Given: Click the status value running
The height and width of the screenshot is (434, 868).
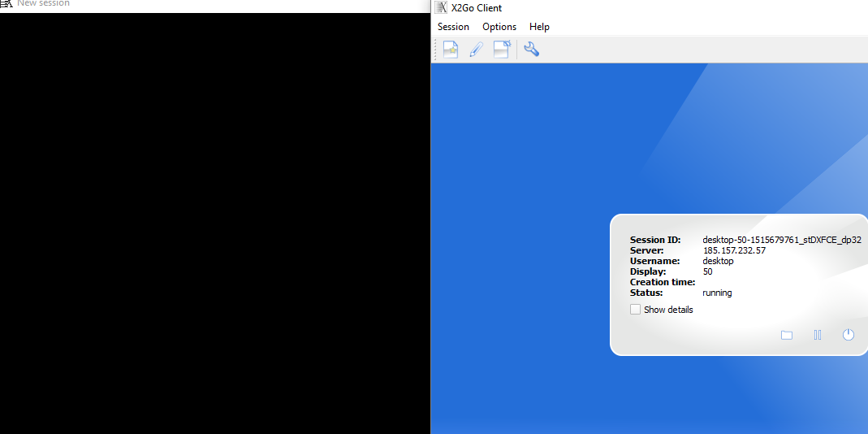Looking at the screenshot, I should point(718,293).
